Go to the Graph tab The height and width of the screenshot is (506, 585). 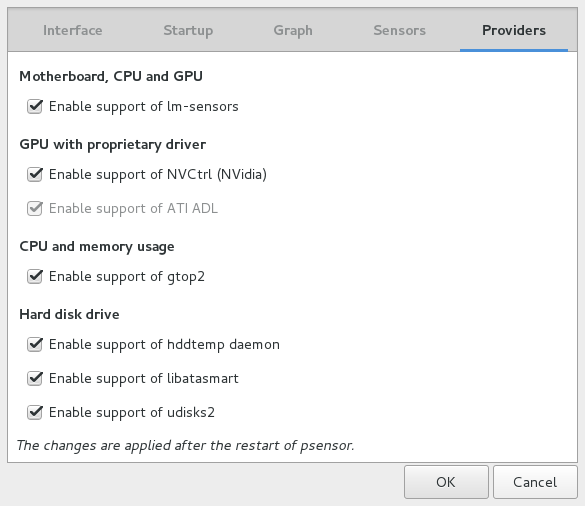293,30
